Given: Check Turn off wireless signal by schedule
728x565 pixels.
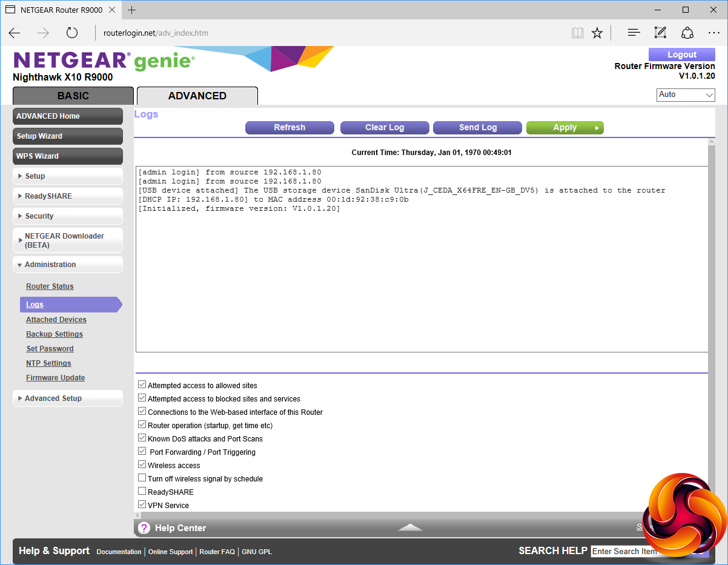Looking at the screenshot, I should pos(142,478).
